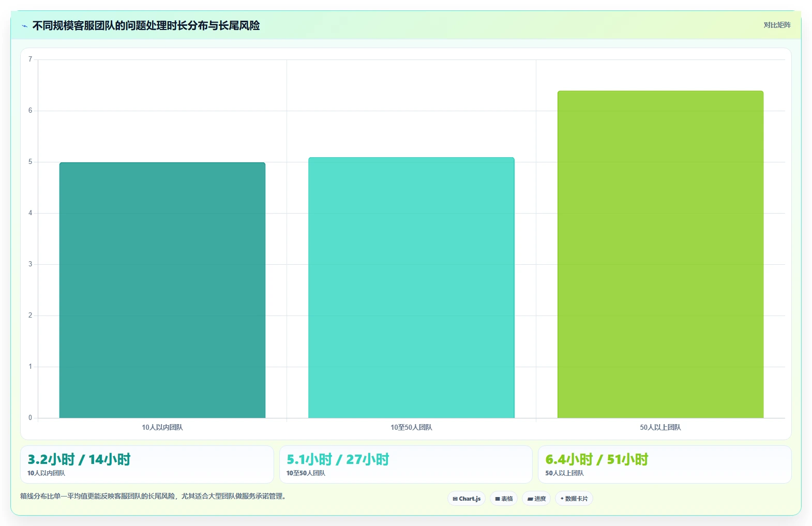Select the 表格 chip
The width and height of the screenshot is (812, 526).
click(504, 499)
